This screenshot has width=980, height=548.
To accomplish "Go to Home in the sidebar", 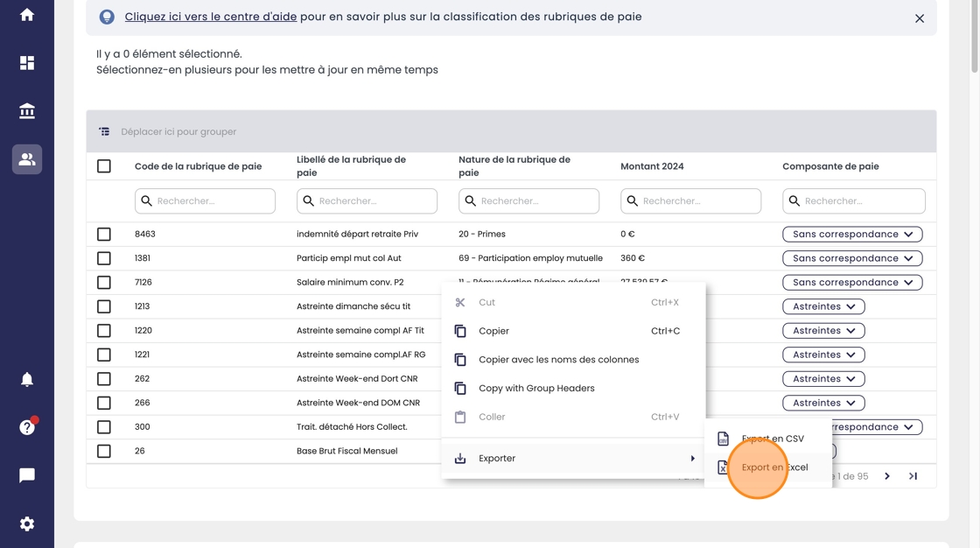I will pos(27,15).
